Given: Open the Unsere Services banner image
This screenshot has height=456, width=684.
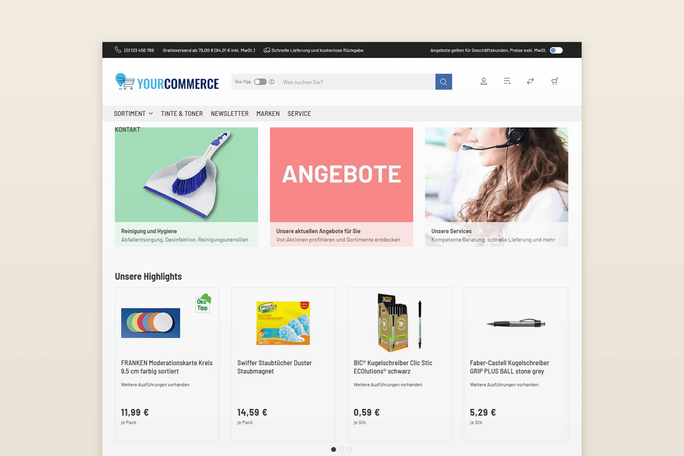Looking at the screenshot, I should point(497,175).
